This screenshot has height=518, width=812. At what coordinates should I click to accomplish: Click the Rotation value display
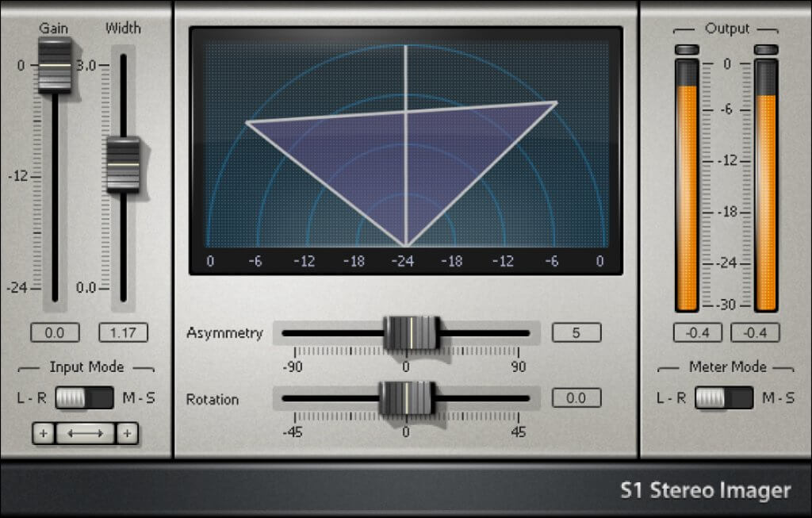coord(576,399)
